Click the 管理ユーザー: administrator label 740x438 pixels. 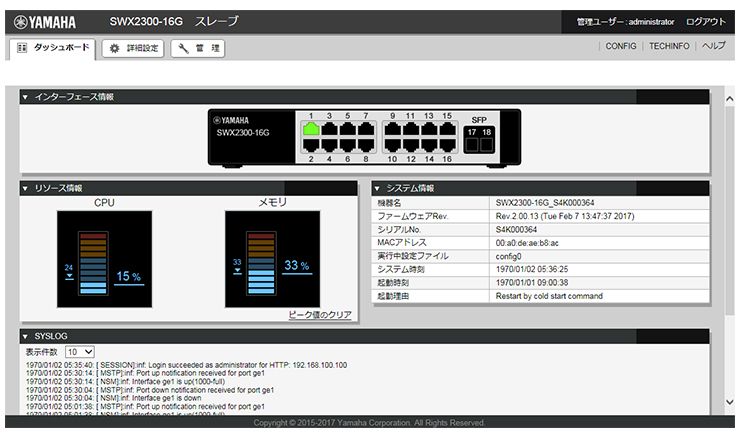625,22
